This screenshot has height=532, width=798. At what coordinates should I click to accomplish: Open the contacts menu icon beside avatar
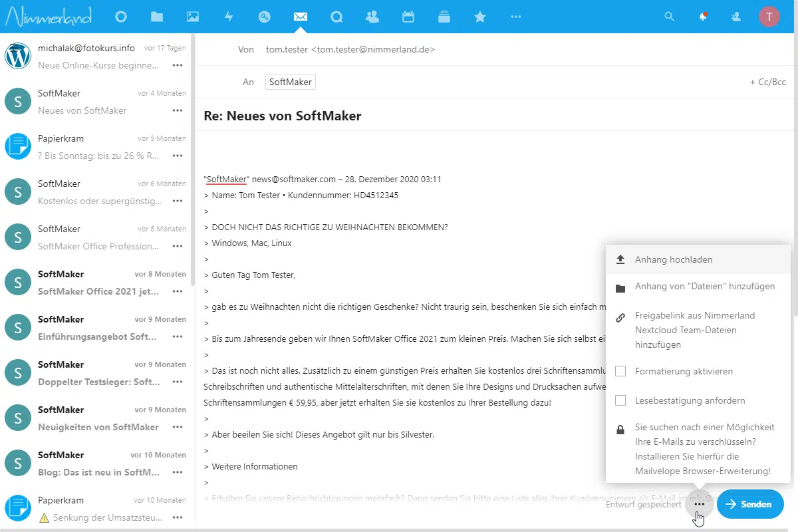coord(736,17)
